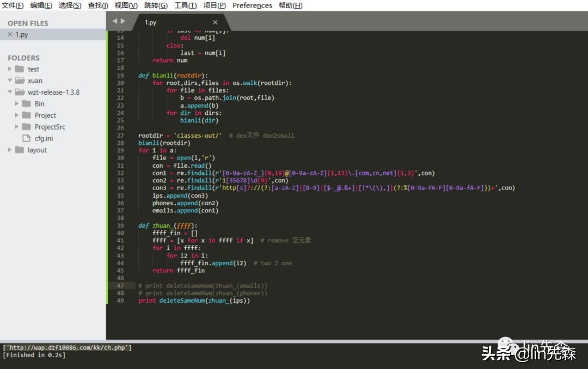This screenshot has width=588, height=373.
Task: Go to previous tab with left arrow
Action: [x=115, y=21]
